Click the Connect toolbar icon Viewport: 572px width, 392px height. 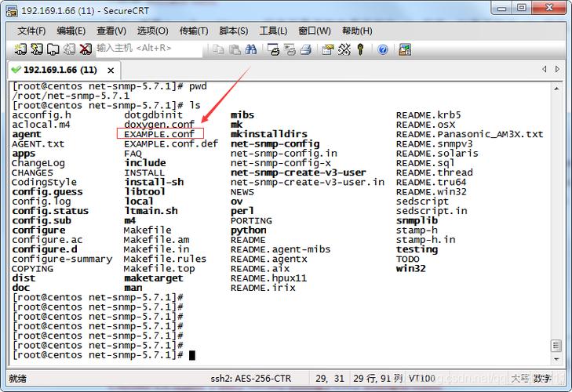point(20,49)
